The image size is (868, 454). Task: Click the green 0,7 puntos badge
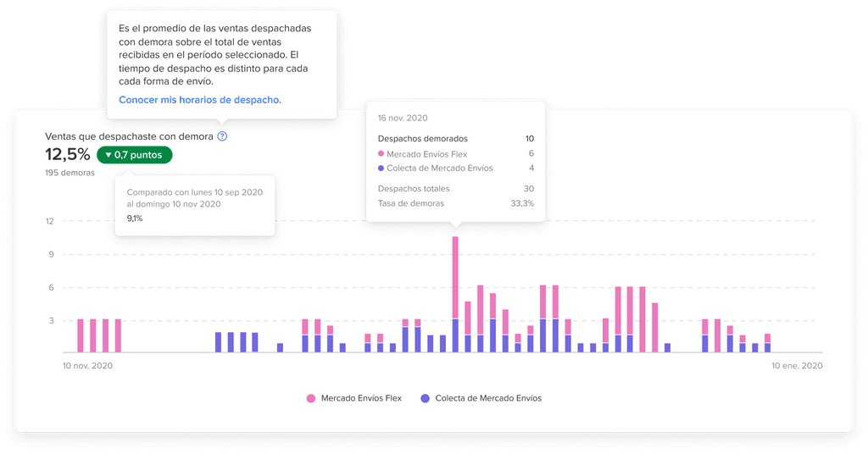tap(135, 155)
